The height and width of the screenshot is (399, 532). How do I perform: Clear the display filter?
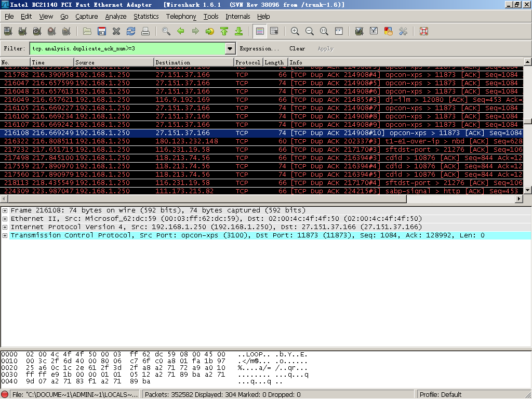coord(297,48)
